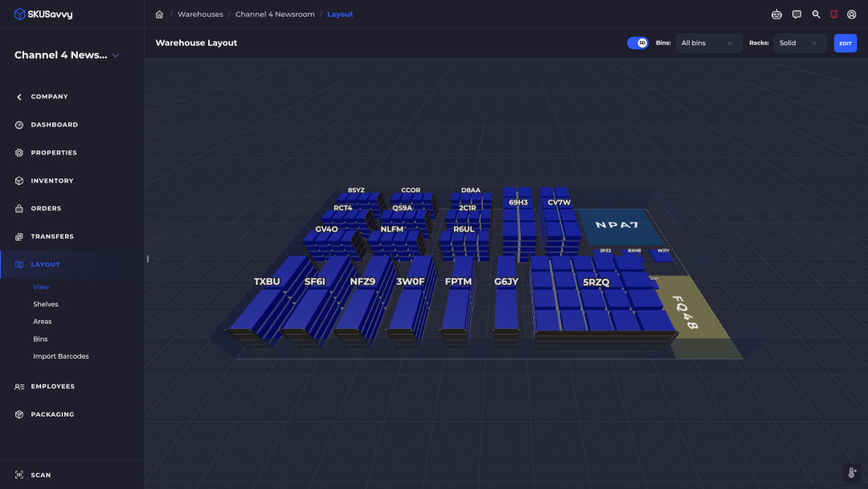Select rack 2C1R in the layout
The height and width of the screenshot is (489, 868).
click(468, 217)
